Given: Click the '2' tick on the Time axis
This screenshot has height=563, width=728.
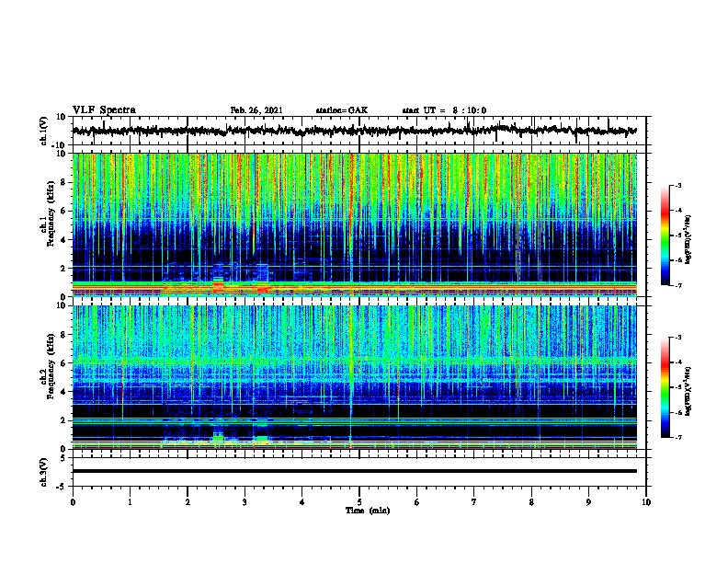Looking at the screenshot, I should click(x=188, y=502).
